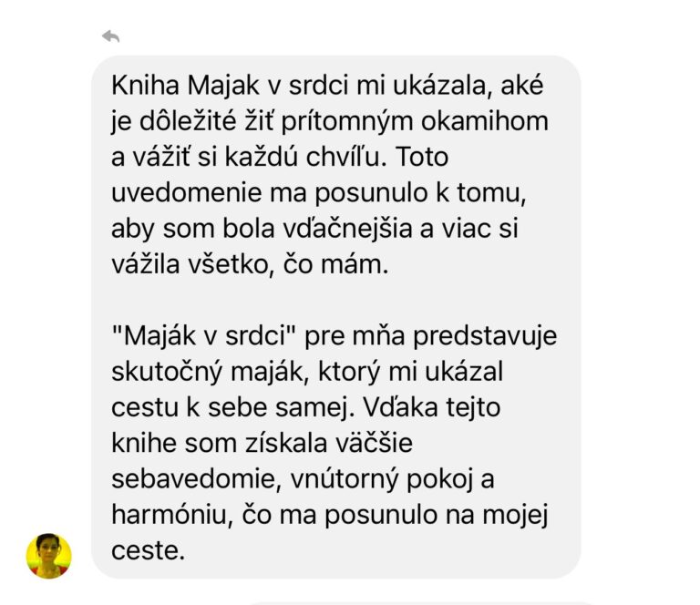Click the line 'vážila všetko, čo mám.'
The width and height of the screenshot is (700, 605).
[250, 264]
